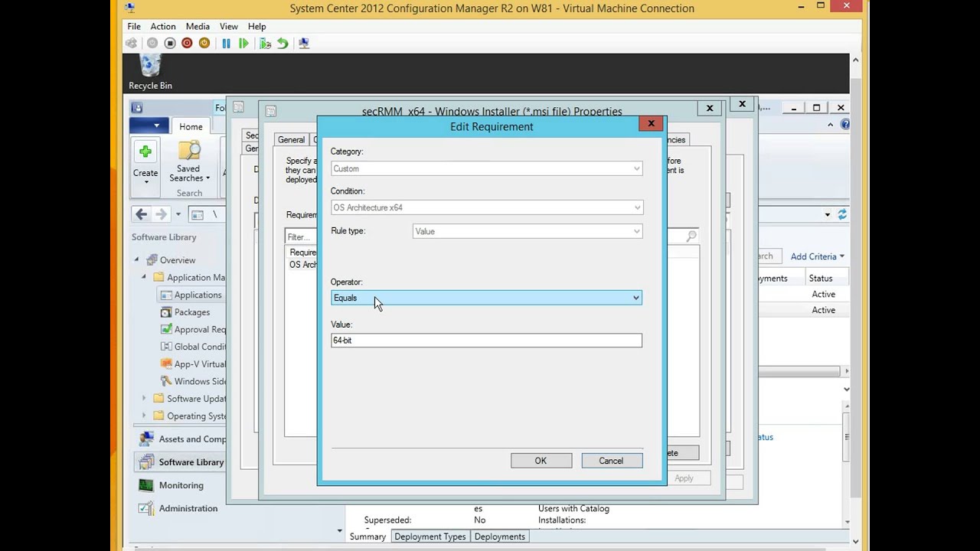Screen dimensions: 980x551
Task: Click the Apply button in Properties
Action: pos(684,478)
